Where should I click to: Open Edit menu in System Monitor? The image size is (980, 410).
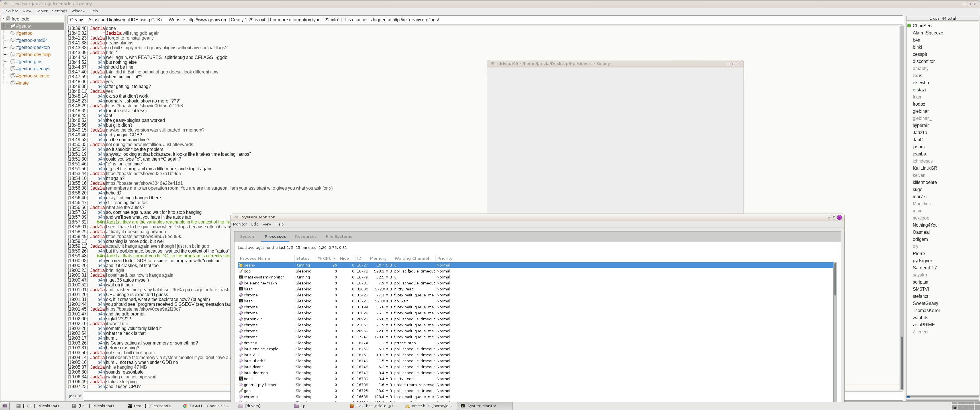[x=254, y=224]
